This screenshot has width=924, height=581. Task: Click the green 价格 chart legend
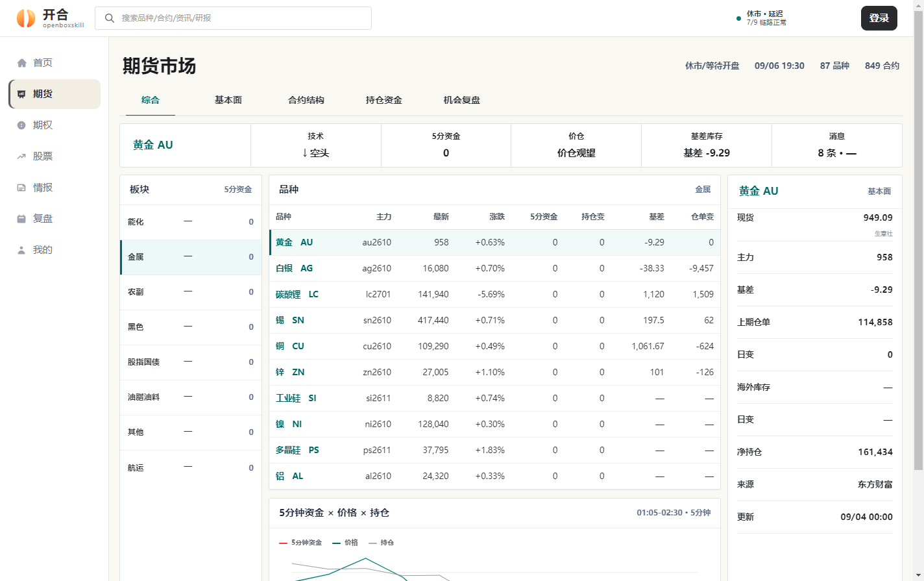pos(345,543)
